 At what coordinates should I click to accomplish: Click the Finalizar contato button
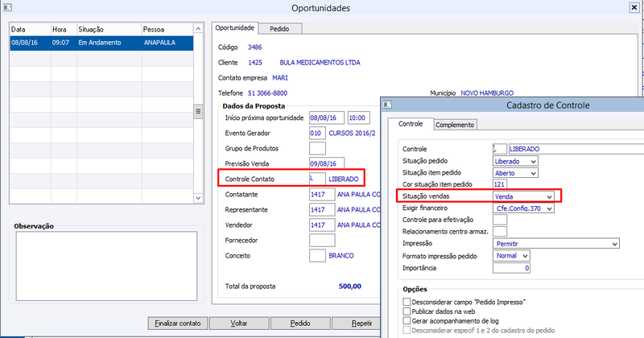pyautogui.click(x=178, y=324)
